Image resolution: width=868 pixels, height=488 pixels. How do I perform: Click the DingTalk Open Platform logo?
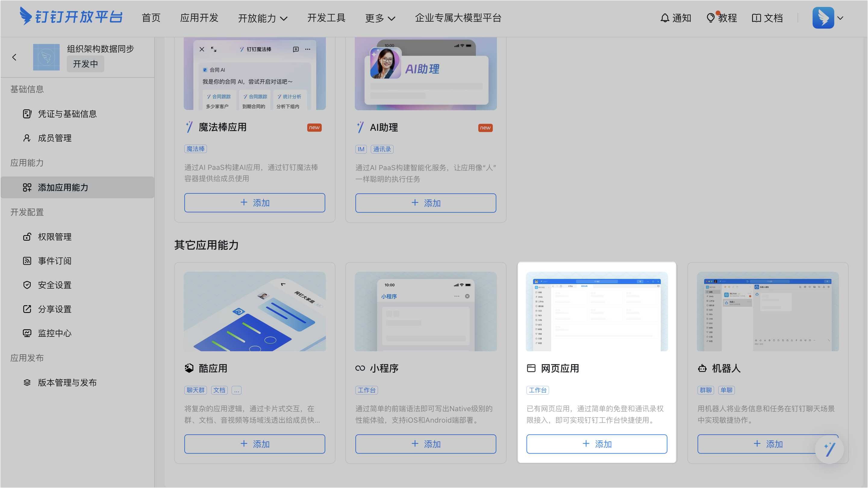[x=71, y=17]
